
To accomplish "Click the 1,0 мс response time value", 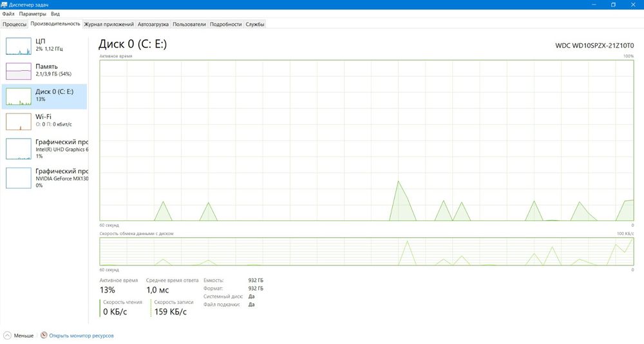I will pyautogui.click(x=157, y=290).
